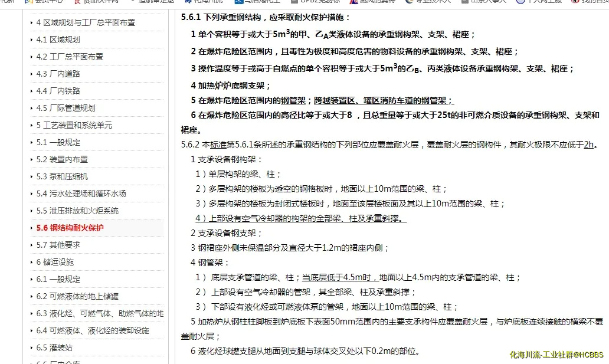
Task: Click heading 5.6.1 下列承重钢结构
Action: 266,18
